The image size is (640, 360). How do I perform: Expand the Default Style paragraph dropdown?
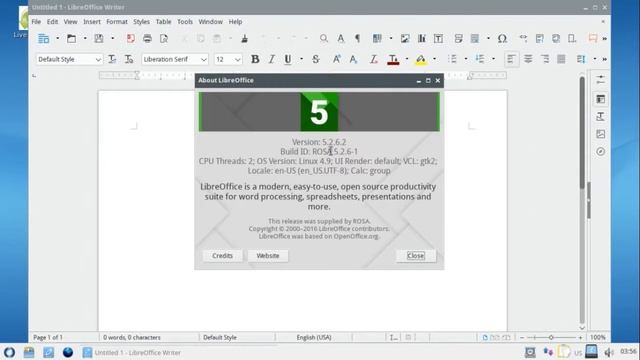tap(98, 60)
